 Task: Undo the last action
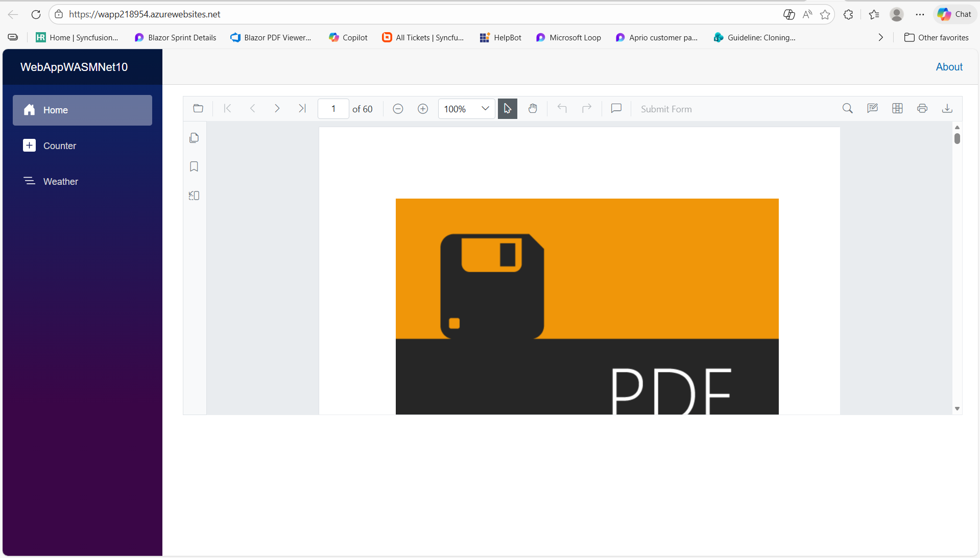562,109
